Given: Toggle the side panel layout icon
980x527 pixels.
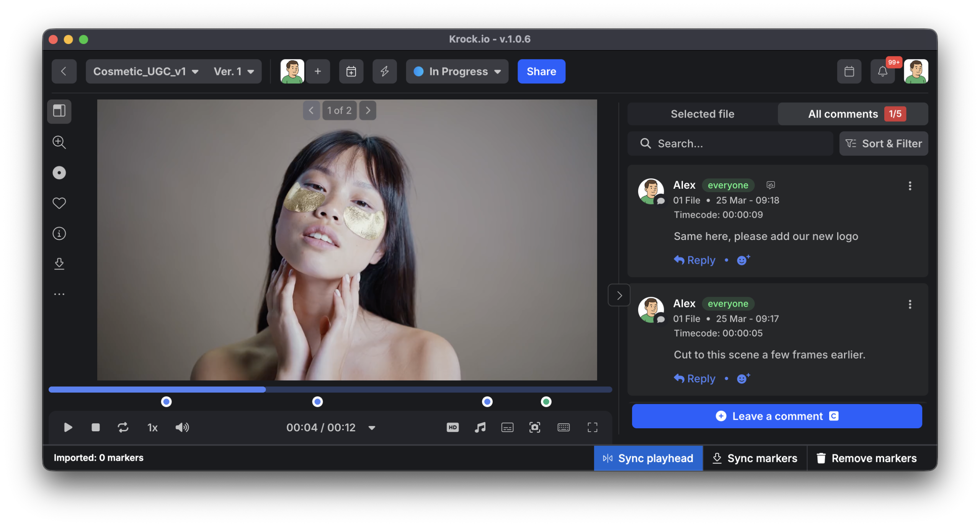Looking at the screenshot, I should (59, 111).
